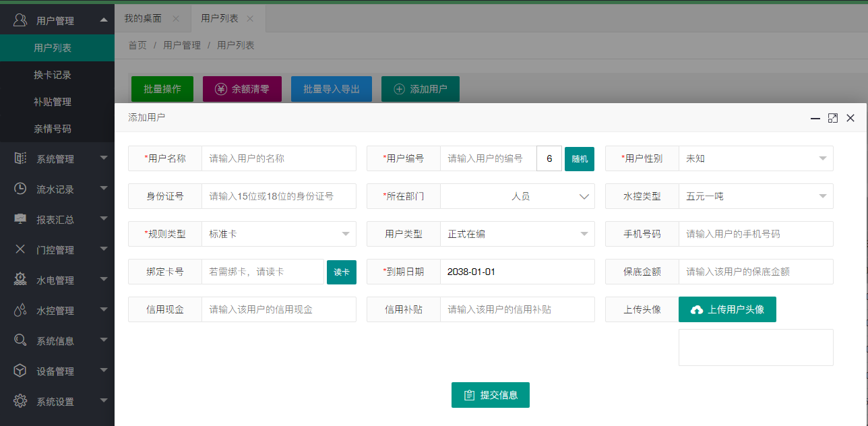Screen dimensions: 868x426
Task: Click the 读卡 button beside card number
Action: pyautogui.click(x=341, y=272)
